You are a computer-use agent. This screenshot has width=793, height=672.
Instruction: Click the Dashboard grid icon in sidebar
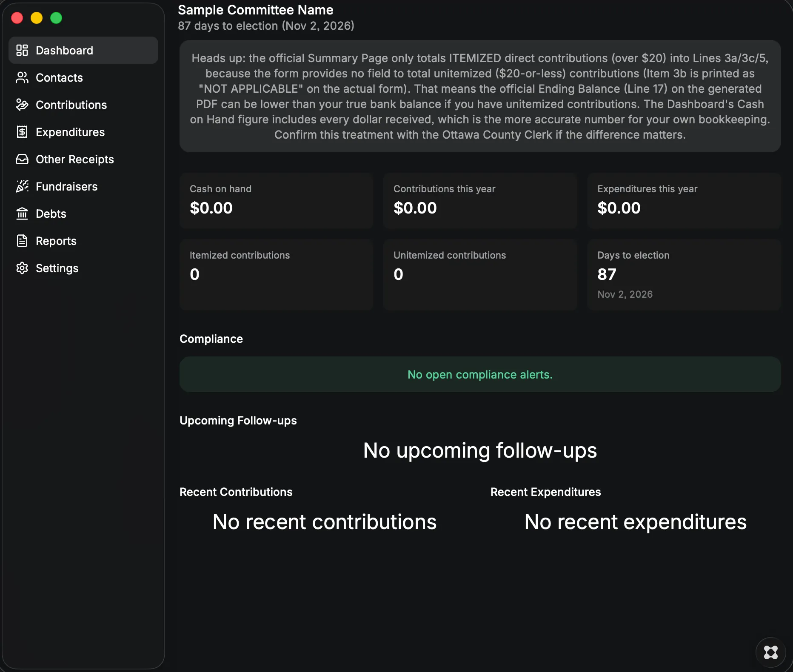22,50
